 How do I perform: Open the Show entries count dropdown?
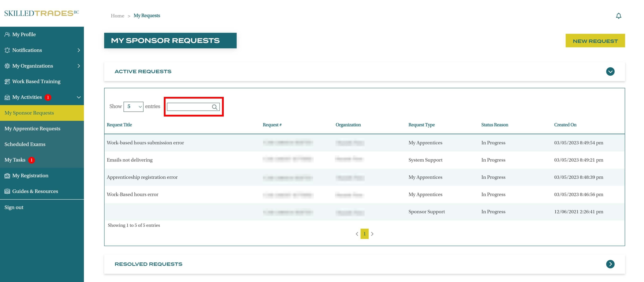pyautogui.click(x=133, y=107)
